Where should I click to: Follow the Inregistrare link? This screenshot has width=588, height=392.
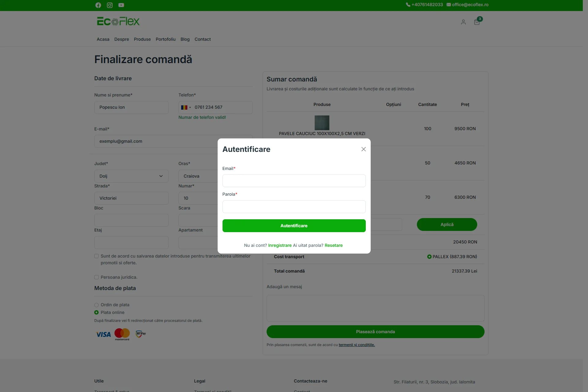tap(280, 245)
